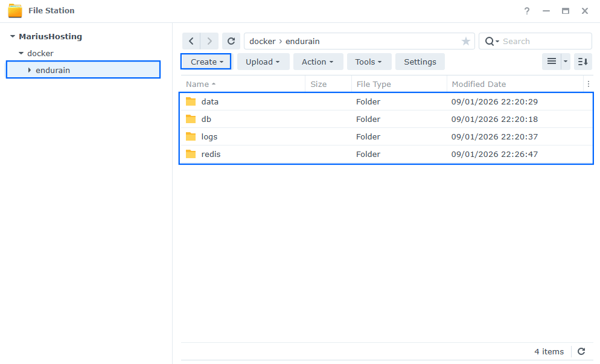Click date 09/01/2026 22:26:47

(494, 155)
